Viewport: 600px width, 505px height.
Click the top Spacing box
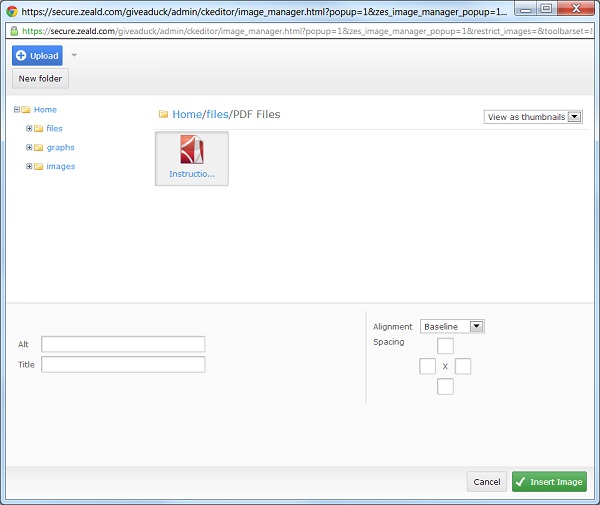[x=445, y=346]
